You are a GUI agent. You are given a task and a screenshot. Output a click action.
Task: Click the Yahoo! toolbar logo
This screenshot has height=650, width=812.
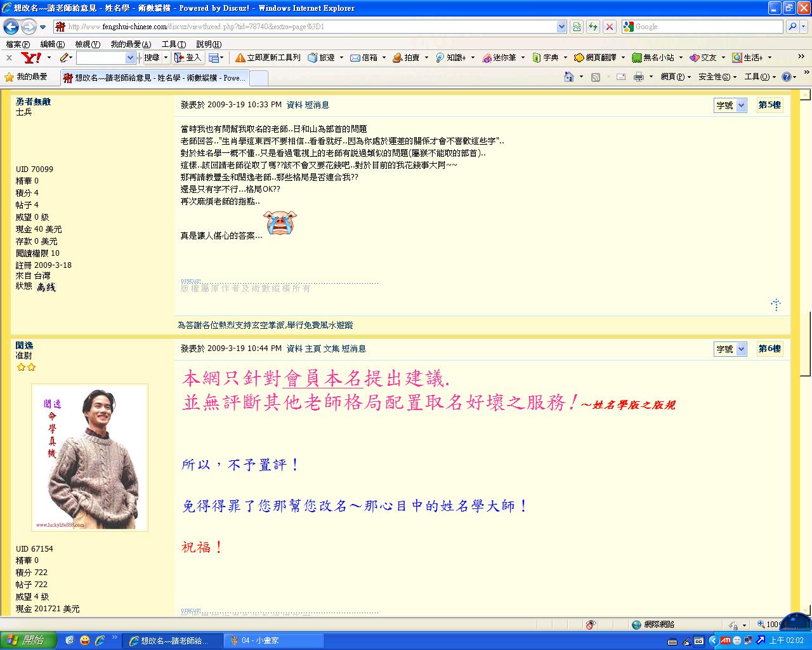pyautogui.click(x=31, y=58)
